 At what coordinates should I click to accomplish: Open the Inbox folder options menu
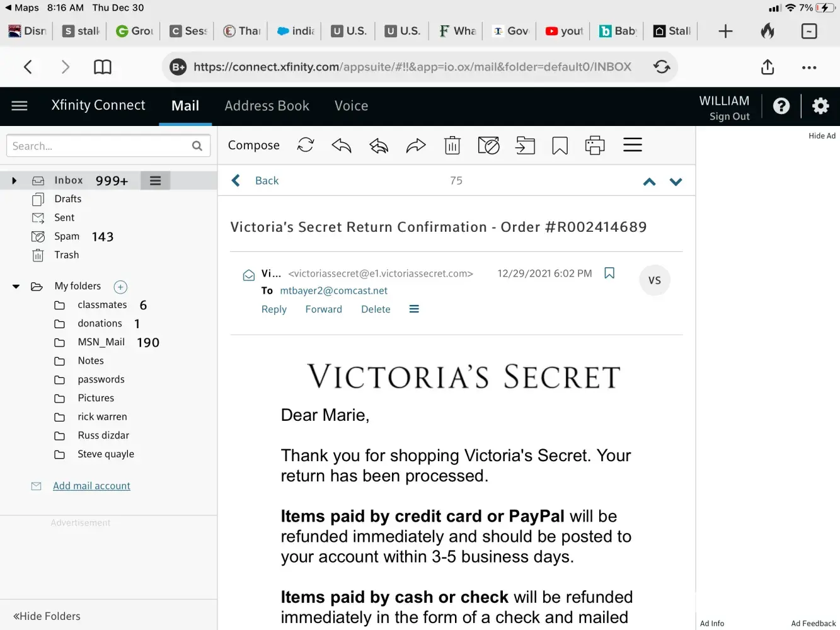[155, 181]
